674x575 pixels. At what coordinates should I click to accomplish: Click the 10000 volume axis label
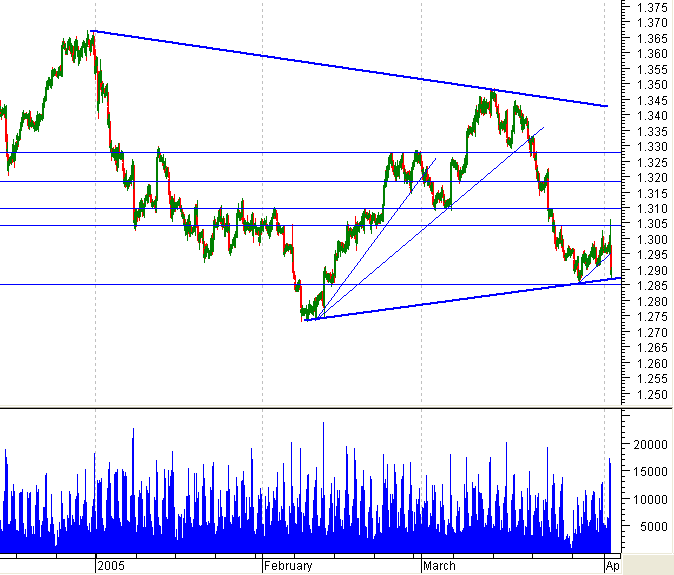pyautogui.click(x=650, y=499)
